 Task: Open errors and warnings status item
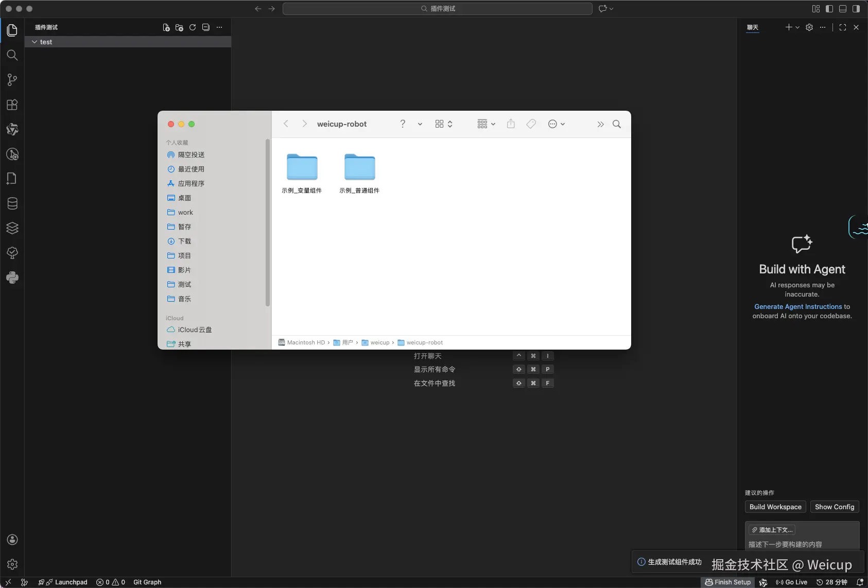[x=111, y=582]
